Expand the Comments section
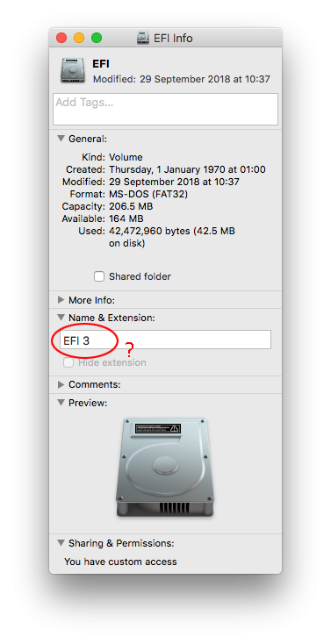Image resolution: width=331 pixels, height=644 pixels. point(61,385)
